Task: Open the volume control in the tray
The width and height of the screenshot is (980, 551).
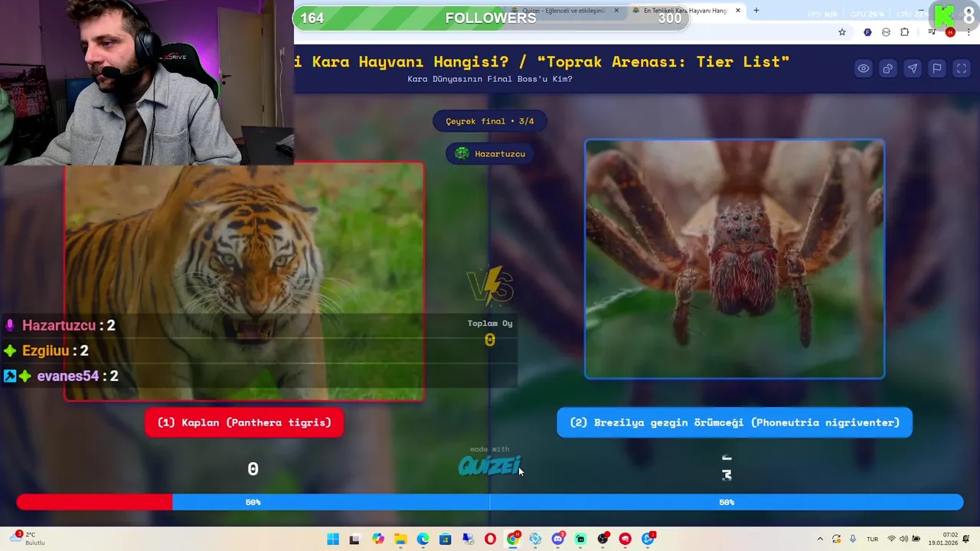Action: tap(903, 539)
